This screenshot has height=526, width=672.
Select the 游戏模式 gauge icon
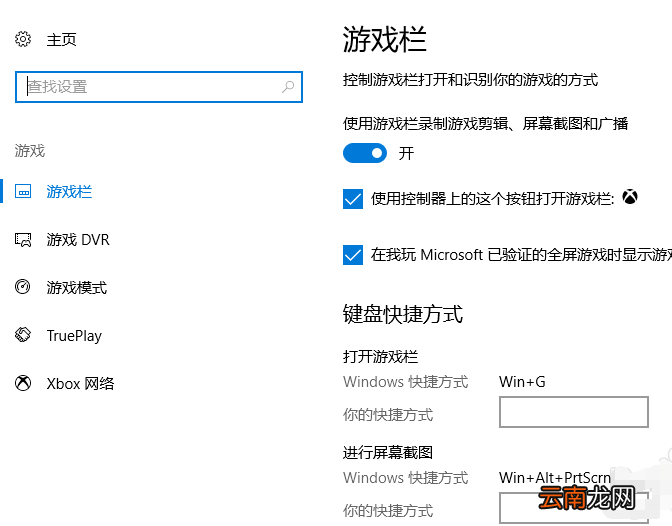23,287
